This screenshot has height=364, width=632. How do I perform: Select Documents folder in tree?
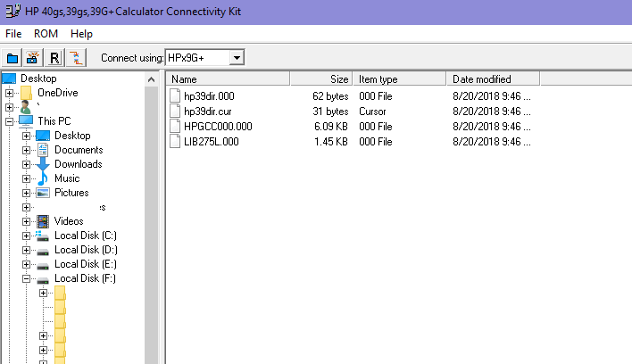[79, 150]
